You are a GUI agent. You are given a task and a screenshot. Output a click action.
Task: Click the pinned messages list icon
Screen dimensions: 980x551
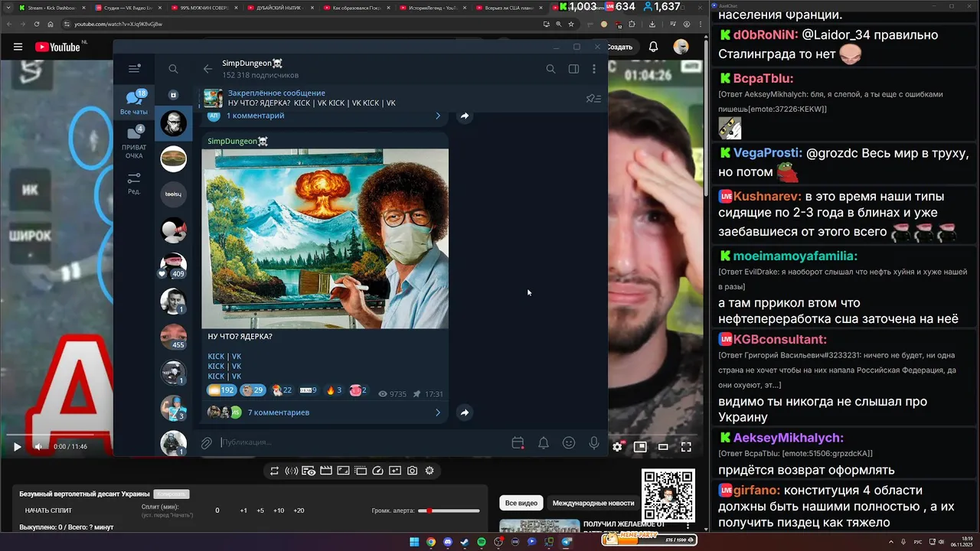click(593, 99)
